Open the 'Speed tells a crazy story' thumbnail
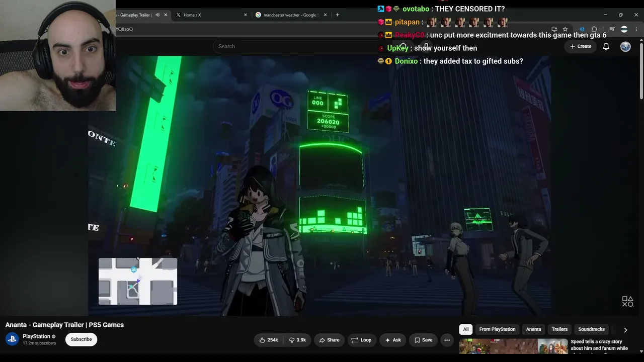 [513, 346]
